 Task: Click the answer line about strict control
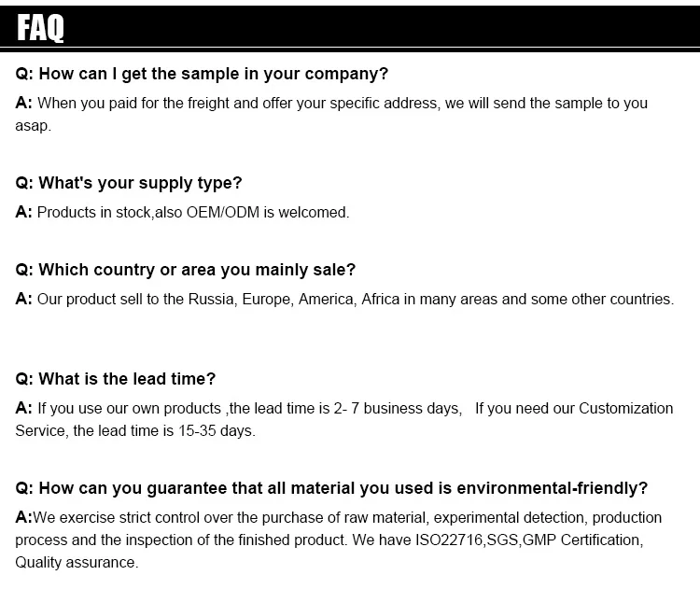pos(339,517)
